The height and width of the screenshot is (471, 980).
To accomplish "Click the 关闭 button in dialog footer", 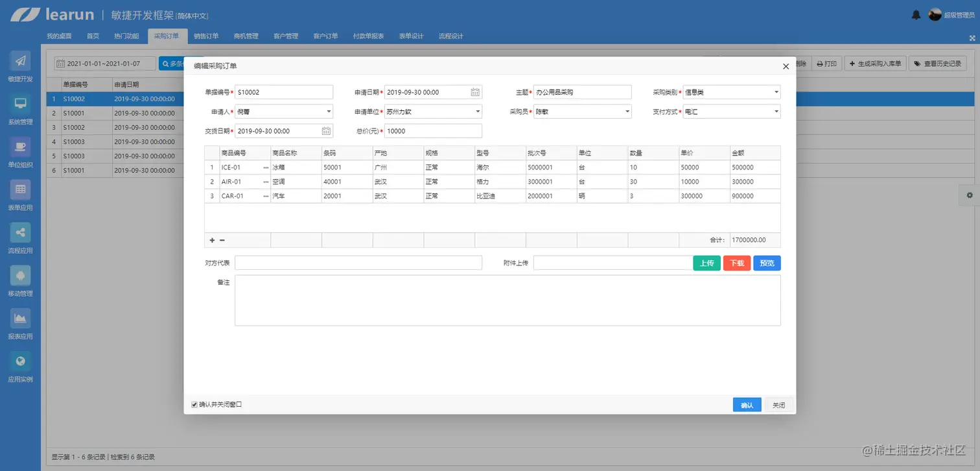I will tap(779, 405).
